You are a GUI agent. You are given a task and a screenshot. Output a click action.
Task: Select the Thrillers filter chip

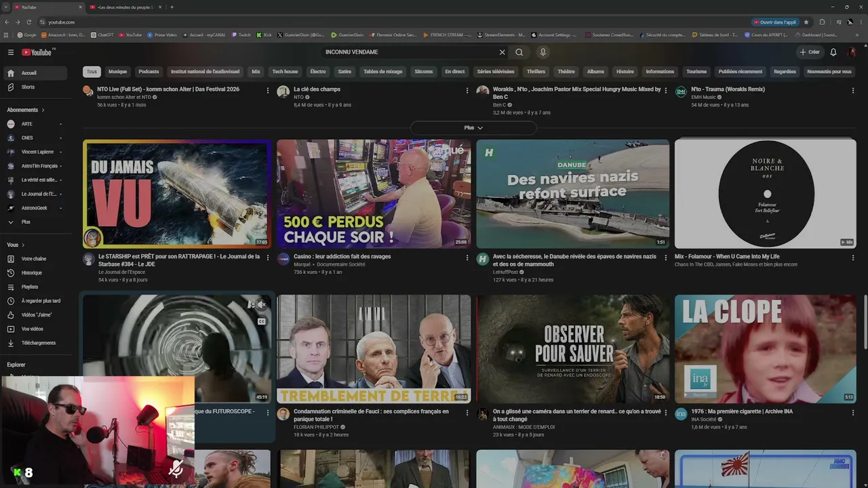click(536, 71)
